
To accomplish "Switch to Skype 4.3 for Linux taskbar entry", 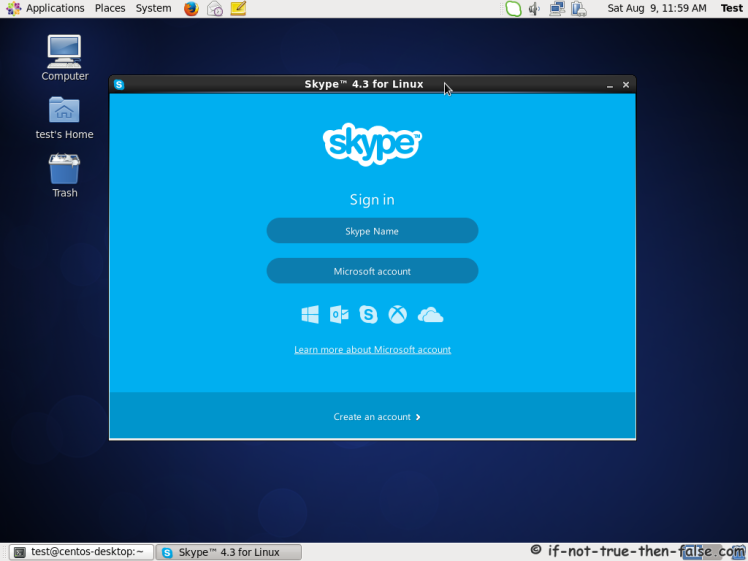I will click(229, 552).
